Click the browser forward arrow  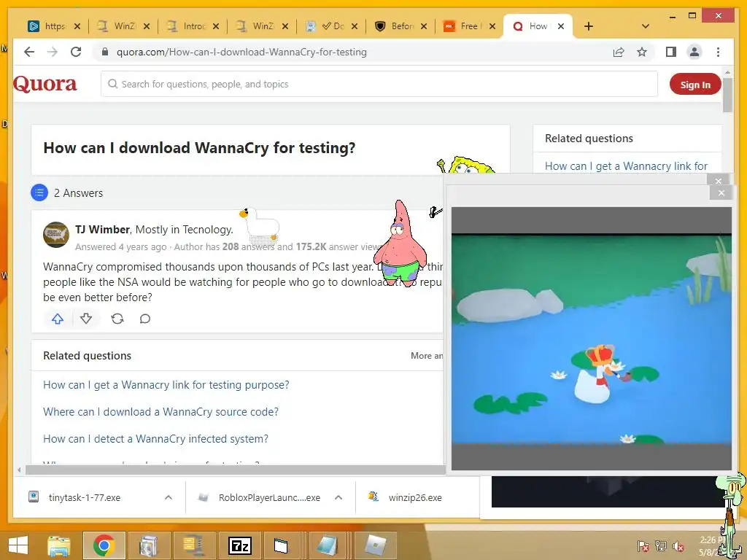pyautogui.click(x=53, y=52)
